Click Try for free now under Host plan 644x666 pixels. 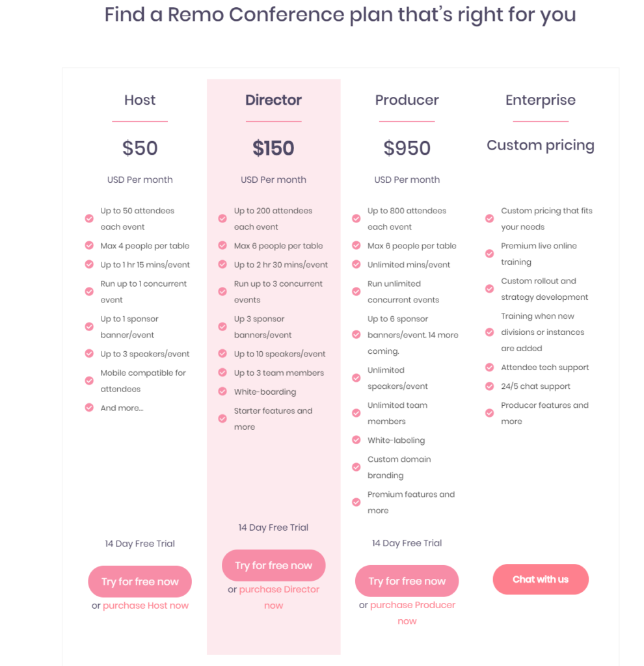pos(140,581)
